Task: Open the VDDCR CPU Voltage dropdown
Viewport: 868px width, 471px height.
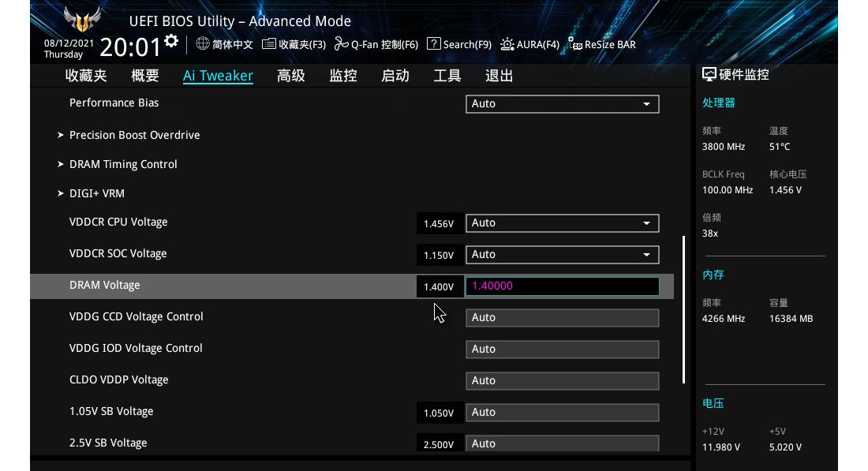Action: 562,223
